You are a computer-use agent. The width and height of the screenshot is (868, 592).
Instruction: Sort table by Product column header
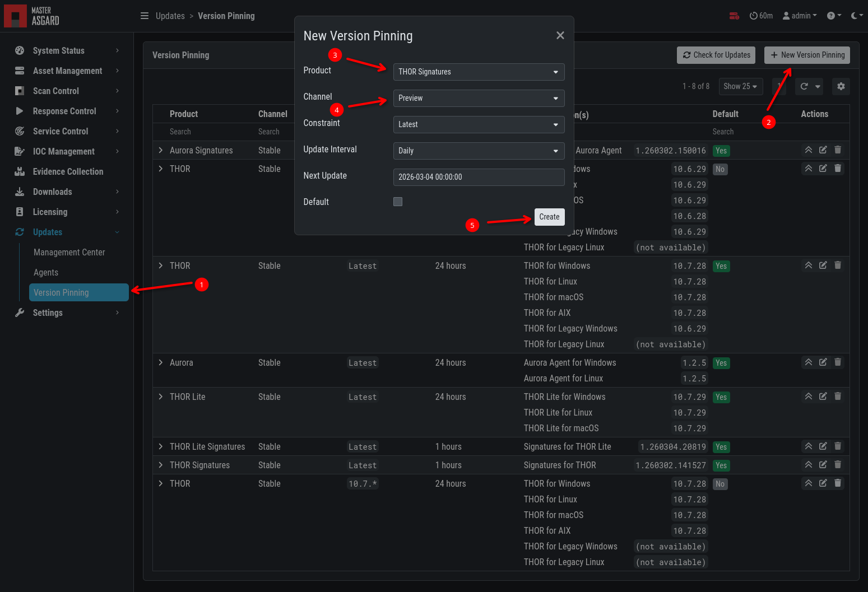tap(184, 114)
